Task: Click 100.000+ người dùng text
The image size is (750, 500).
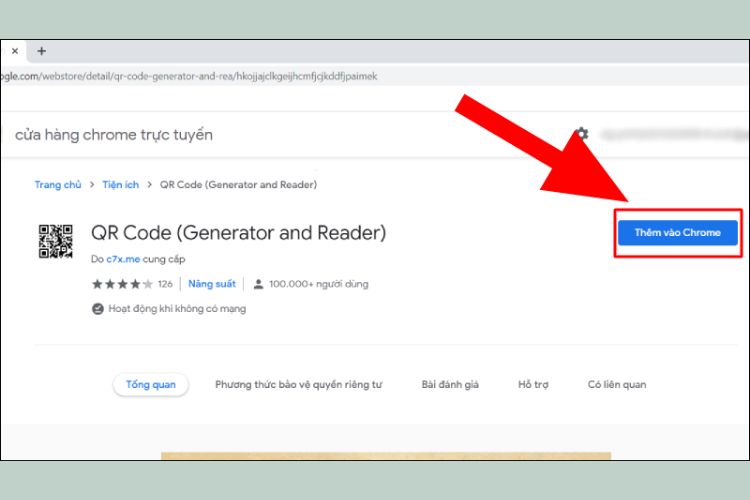Action: point(319,284)
